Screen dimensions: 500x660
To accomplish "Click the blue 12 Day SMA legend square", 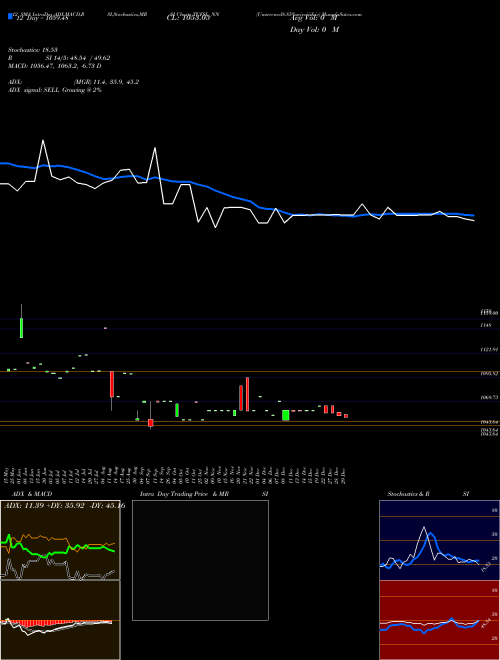I will [11, 16].
